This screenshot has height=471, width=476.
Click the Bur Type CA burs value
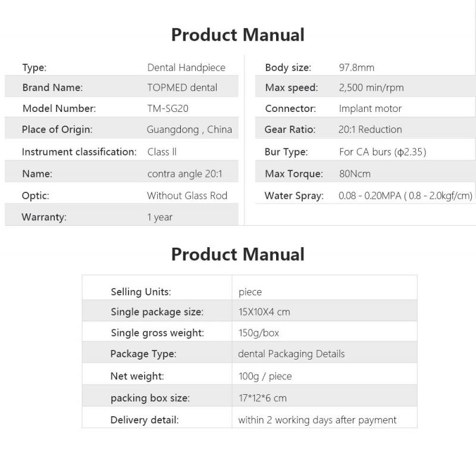383,152
